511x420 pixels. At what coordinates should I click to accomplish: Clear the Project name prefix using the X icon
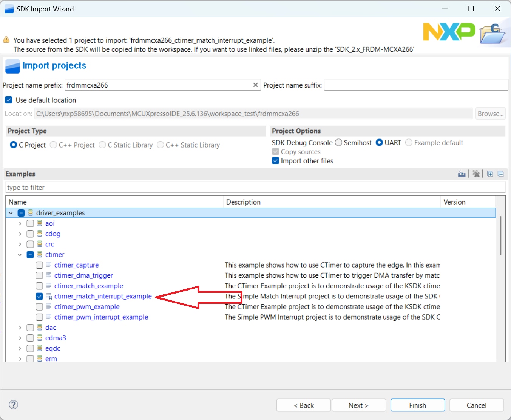[x=255, y=85]
